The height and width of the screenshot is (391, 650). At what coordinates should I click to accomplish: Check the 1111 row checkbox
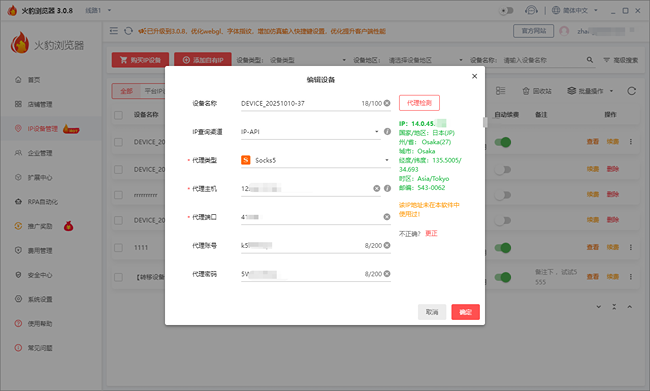[x=118, y=248]
